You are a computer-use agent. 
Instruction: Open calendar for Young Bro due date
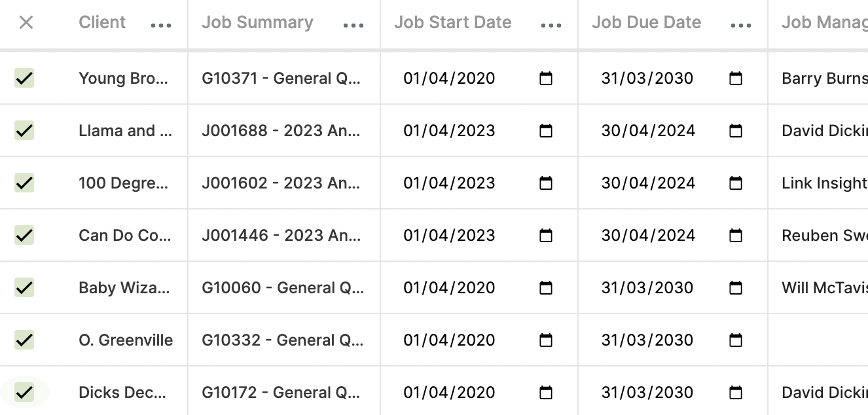[736, 79]
